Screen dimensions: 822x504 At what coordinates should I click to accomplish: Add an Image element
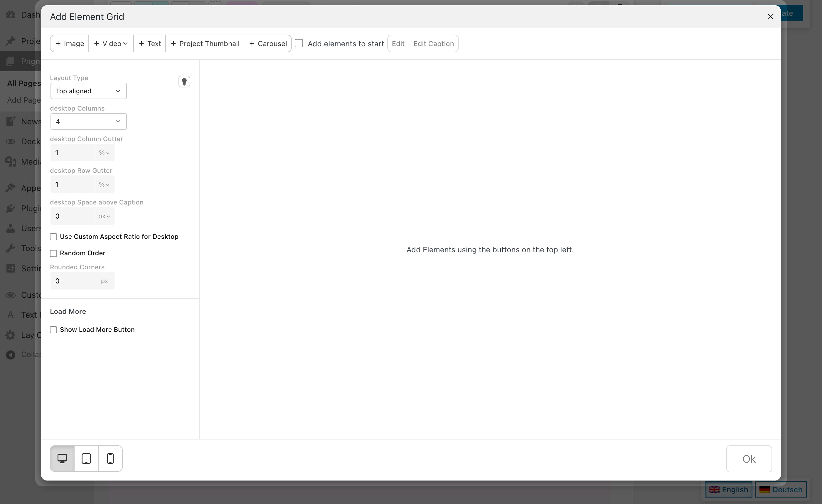[x=69, y=43]
